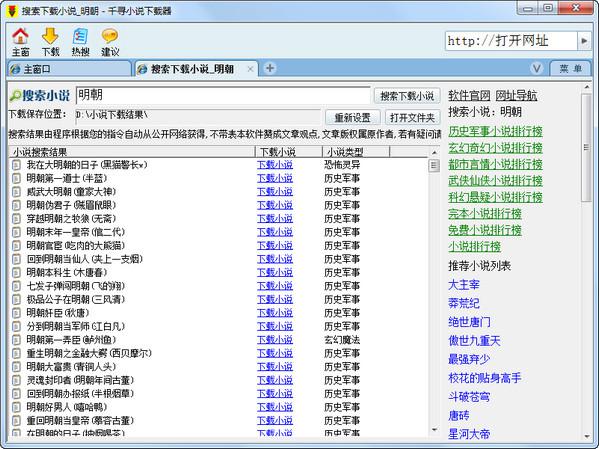Open the 热搜 hot search icon
599x449 pixels.
click(80, 41)
